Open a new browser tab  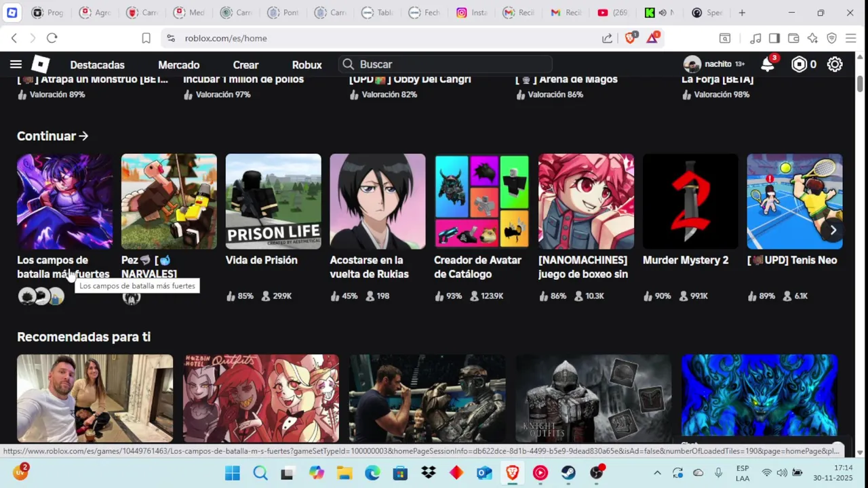point(742,12)
